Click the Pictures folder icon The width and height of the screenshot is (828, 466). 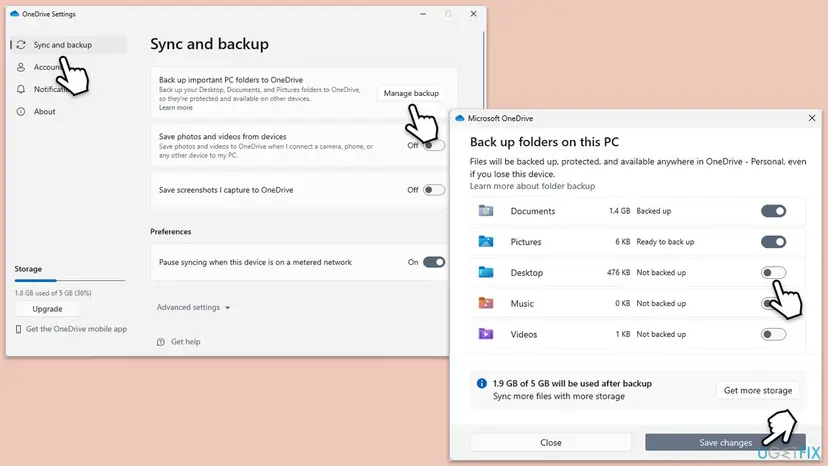pyautogui.click(x=486, y=241)
